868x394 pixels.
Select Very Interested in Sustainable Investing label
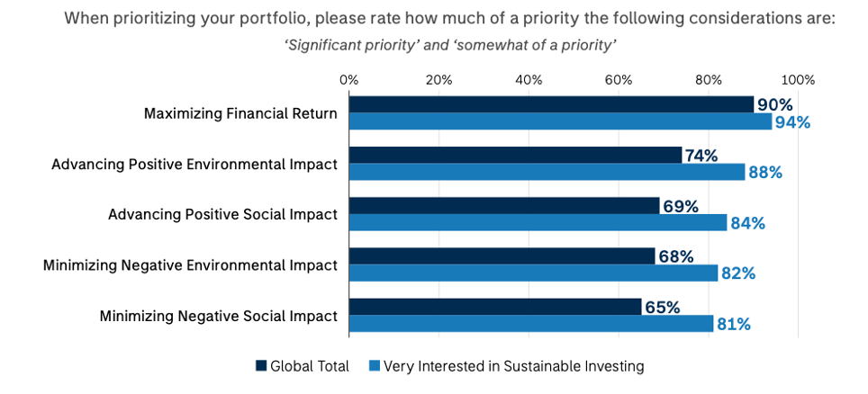[x=513, y=366]
